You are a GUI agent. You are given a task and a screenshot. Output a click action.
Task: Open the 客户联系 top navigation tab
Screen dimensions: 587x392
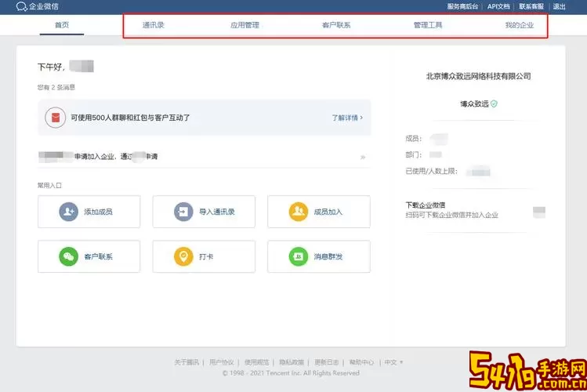[x=336, y=25]
